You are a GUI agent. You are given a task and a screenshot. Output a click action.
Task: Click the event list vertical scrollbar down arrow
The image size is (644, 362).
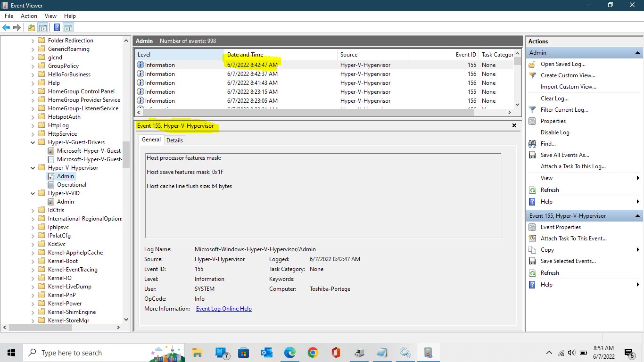click(517, 105)
